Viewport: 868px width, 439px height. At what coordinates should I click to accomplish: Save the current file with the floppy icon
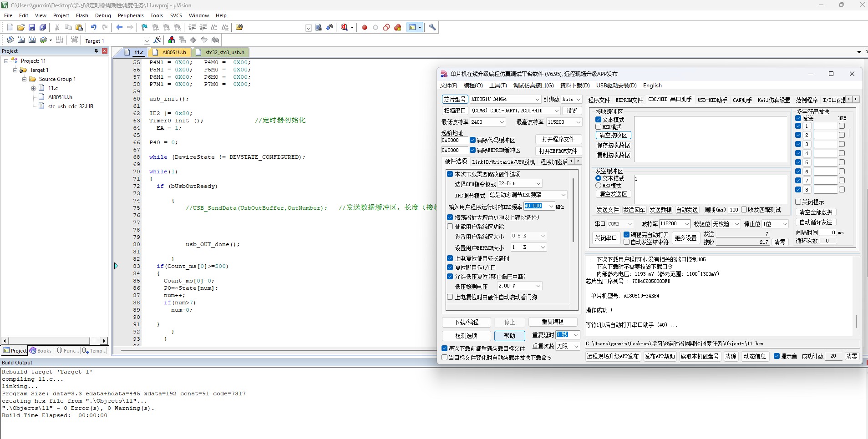32,27
